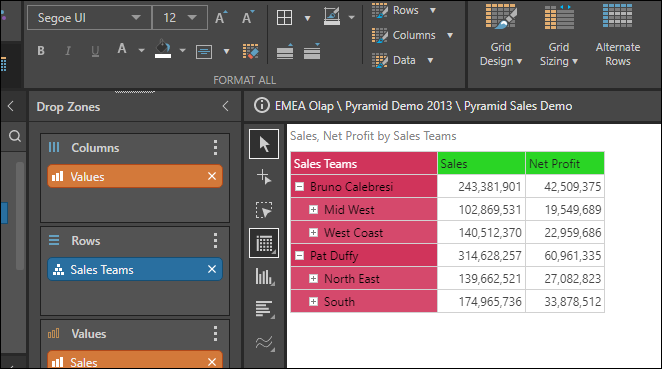Click the fill color paint bucket

tap(163, 49)
